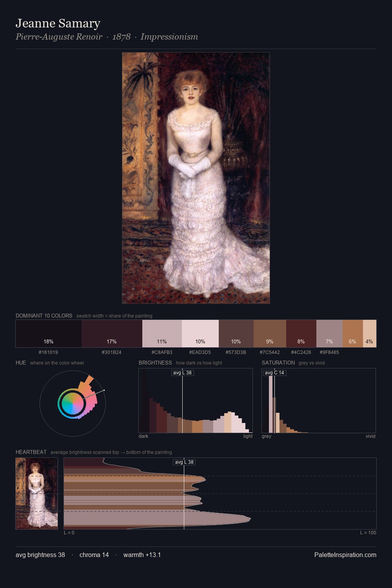Viewport: 392px width, 588px height.
Task: Pick the 11% swatch #C8AFB3
Action: [162, 334]
